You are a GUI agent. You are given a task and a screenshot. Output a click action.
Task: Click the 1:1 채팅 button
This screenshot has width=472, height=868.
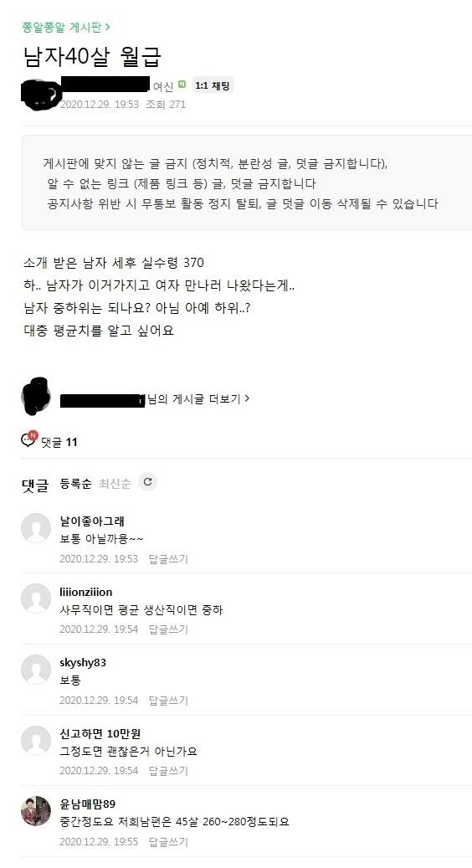pyautogui.click(x=212, y=85)
